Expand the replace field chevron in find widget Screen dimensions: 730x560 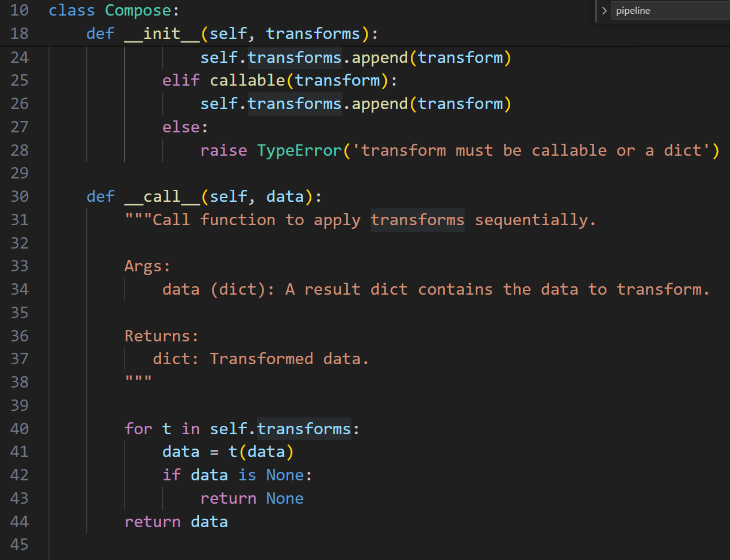coord(604,11)
